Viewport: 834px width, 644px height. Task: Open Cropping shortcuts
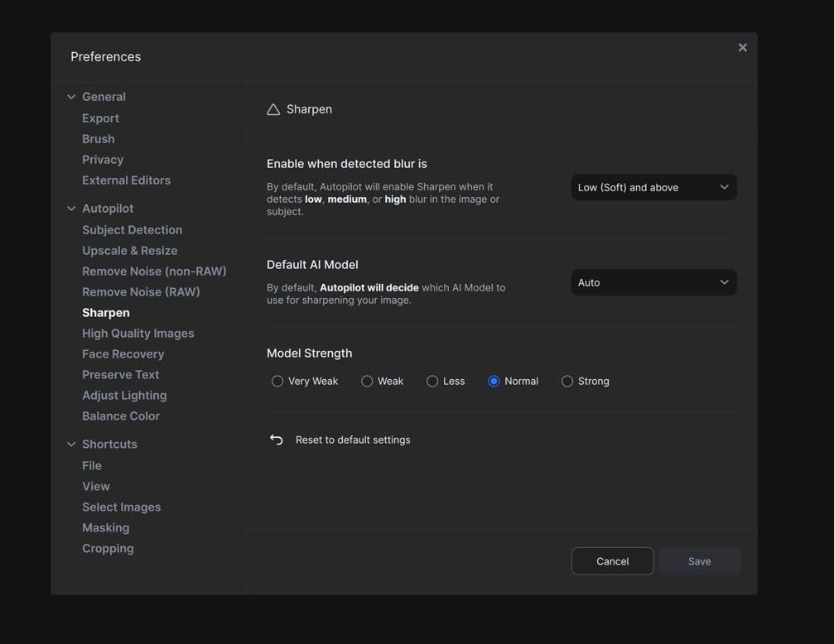(108, 549)
